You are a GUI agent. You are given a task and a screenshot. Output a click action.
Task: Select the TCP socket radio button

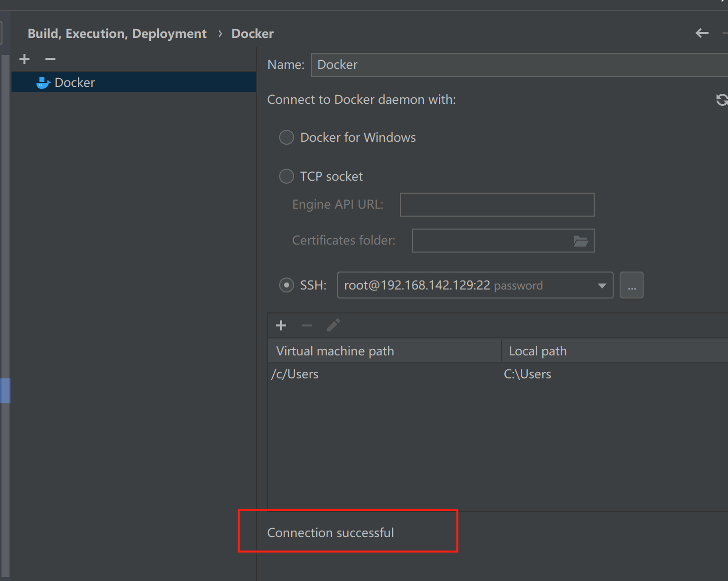287,176
